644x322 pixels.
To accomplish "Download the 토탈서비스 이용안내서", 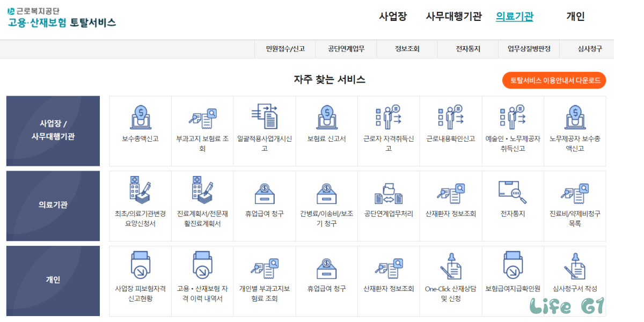I will point(554,80).
